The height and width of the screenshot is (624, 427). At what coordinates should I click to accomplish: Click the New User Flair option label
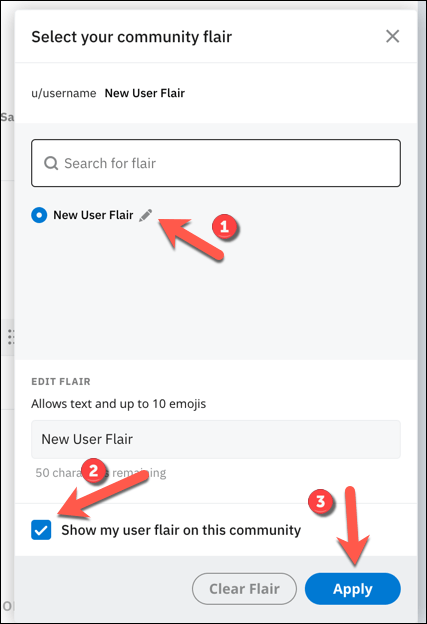[93, 215]
